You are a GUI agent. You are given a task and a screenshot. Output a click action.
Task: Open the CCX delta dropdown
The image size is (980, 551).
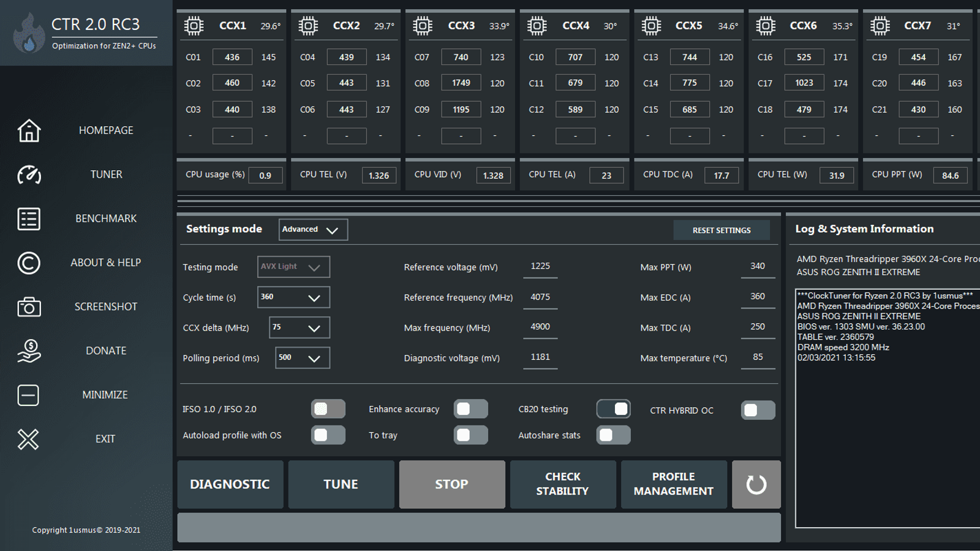pyautogui.click(x=300, y=328)
